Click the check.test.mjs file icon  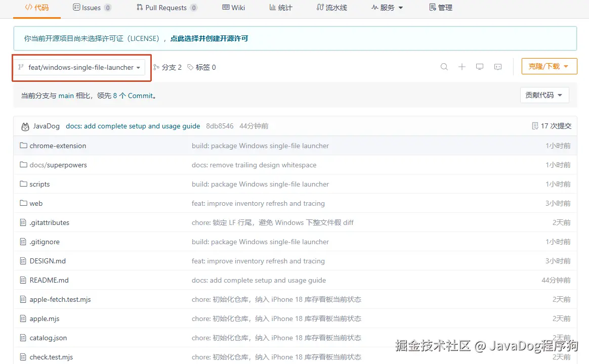[x=23, y=357]
